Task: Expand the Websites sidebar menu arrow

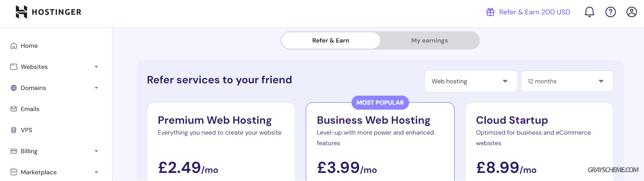Action: pos(96,67)
